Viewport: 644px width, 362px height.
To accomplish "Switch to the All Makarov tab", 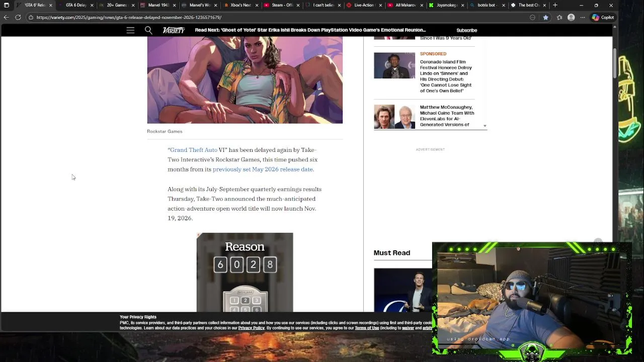I will [406, 5].
